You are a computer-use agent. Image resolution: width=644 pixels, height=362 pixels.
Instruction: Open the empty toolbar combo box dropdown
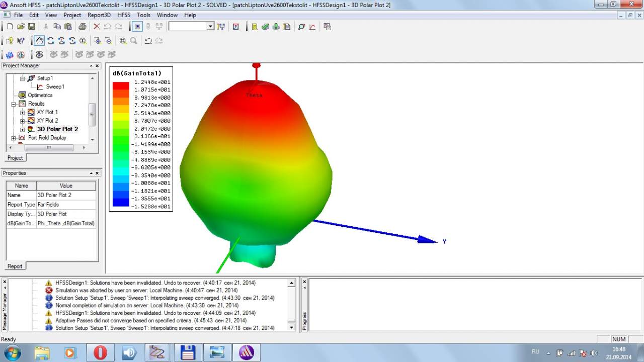pos(210,27)
